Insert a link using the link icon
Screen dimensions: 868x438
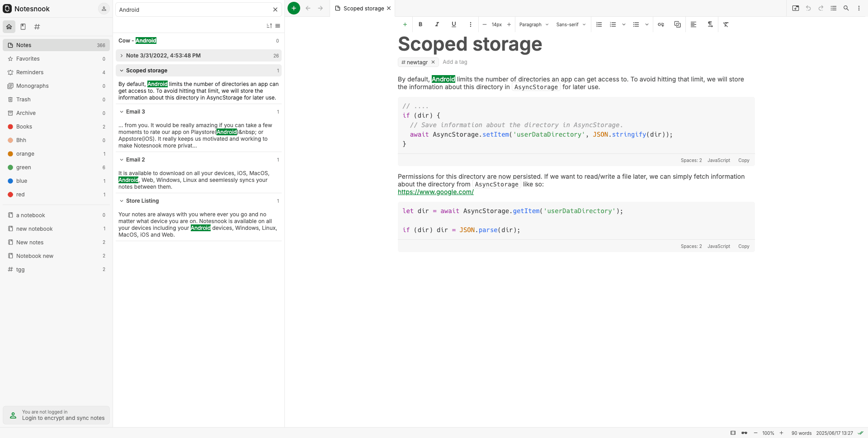661,24
